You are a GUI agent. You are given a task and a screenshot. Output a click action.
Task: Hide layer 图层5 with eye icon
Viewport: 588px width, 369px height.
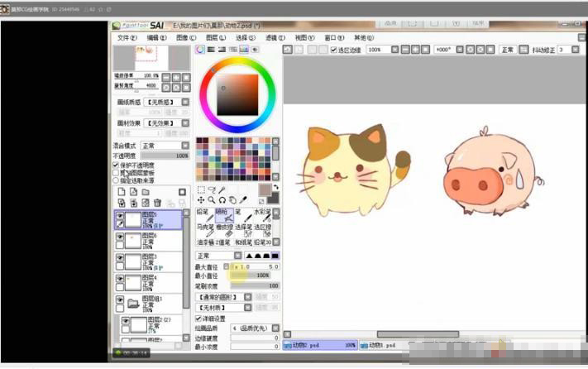tap(120, 216)
